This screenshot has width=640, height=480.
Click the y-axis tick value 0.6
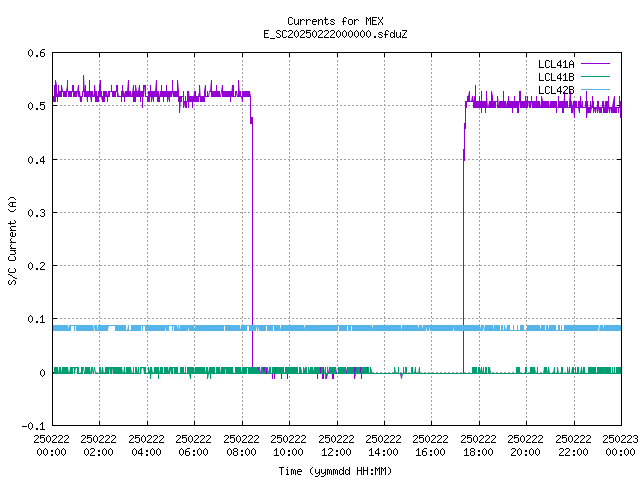36,53
